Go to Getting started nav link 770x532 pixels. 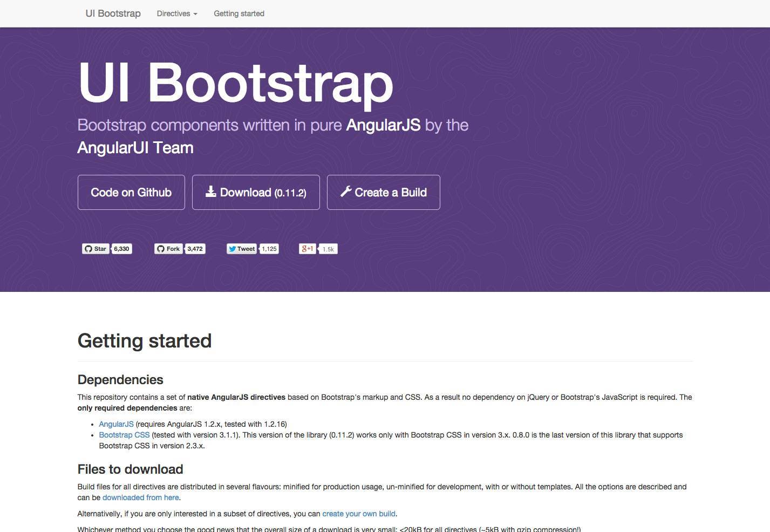[239, 13]
